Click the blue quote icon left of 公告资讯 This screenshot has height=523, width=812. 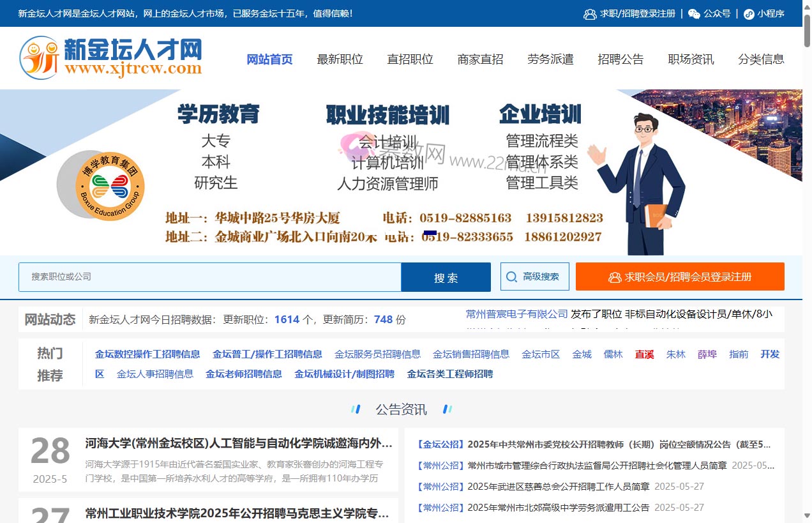pyautogui.click(x=356, y=409)
